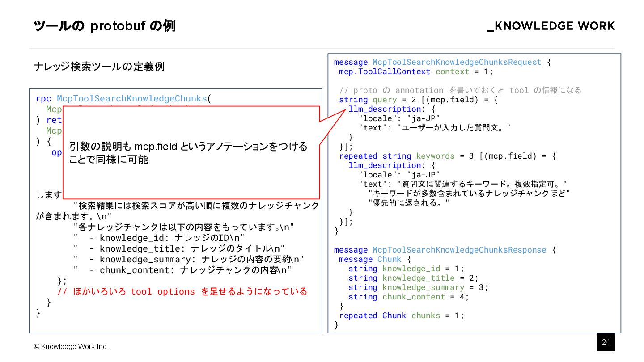Screen dimensions: 644x362
Task: Click the line starting "検索結果には検索スコアが高い順"
Action: point(197,205)
